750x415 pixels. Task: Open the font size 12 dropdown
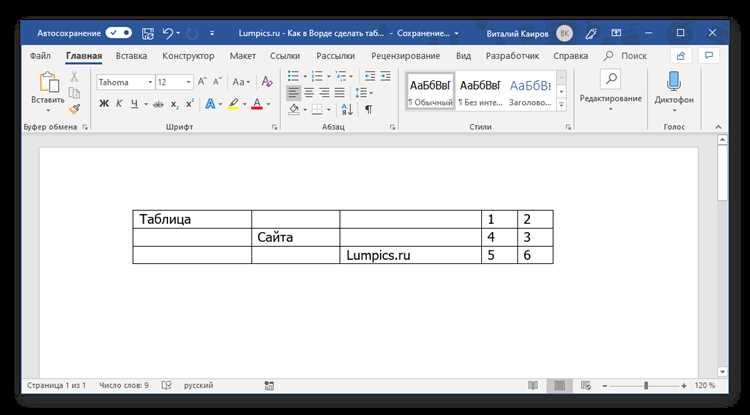(189, 82)
